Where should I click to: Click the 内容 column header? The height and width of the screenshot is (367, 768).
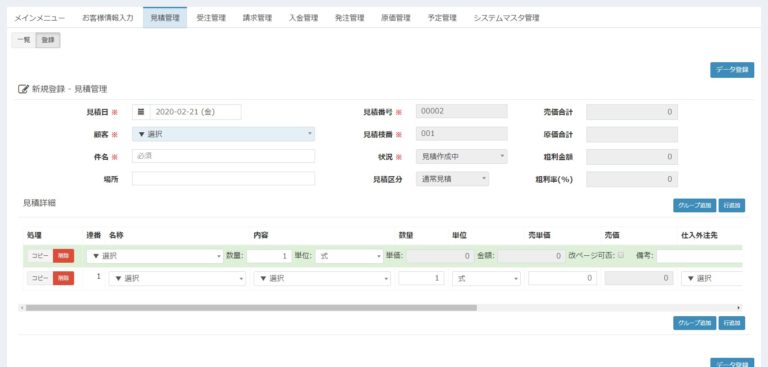[260, 235]
